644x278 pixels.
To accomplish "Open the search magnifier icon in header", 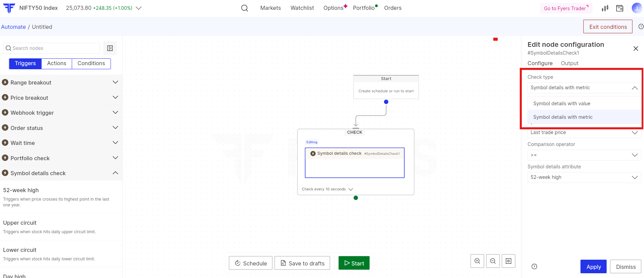I will click(x=244, y=8).
